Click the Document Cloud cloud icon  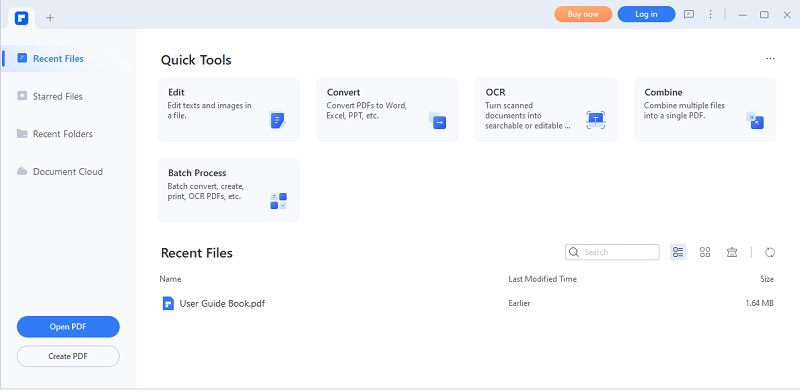click(x=22, y=171)
